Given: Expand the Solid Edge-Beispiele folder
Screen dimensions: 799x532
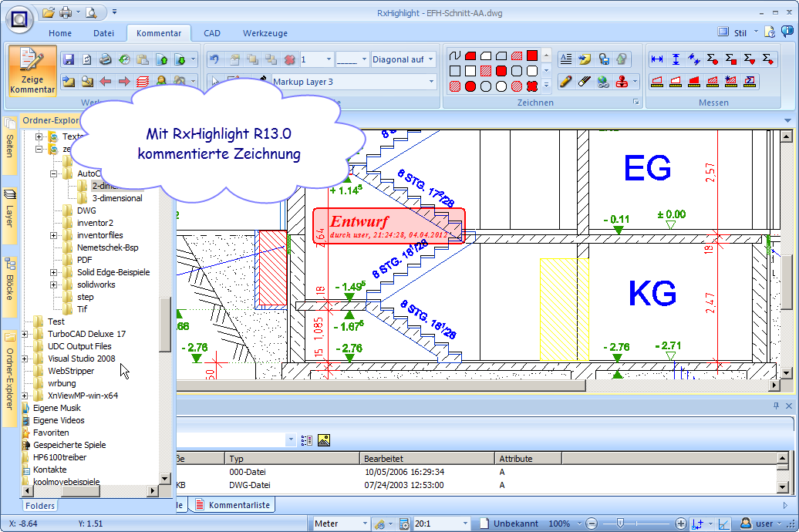Looking at the screenshot, I should (x=53, y=273).
